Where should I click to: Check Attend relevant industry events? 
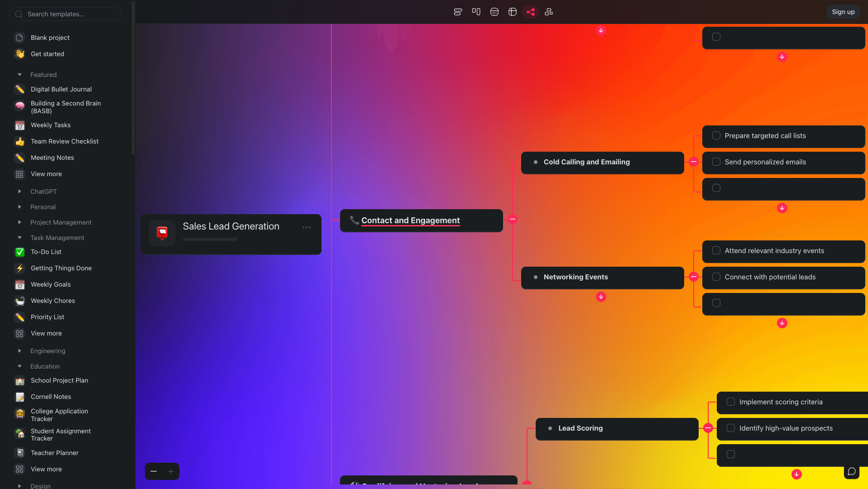(716, 250)
